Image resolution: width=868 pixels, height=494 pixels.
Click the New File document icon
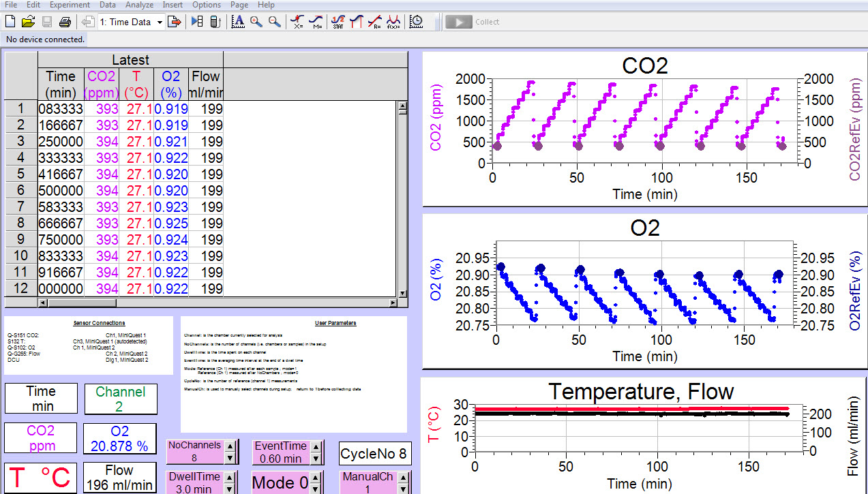[10, 21]
